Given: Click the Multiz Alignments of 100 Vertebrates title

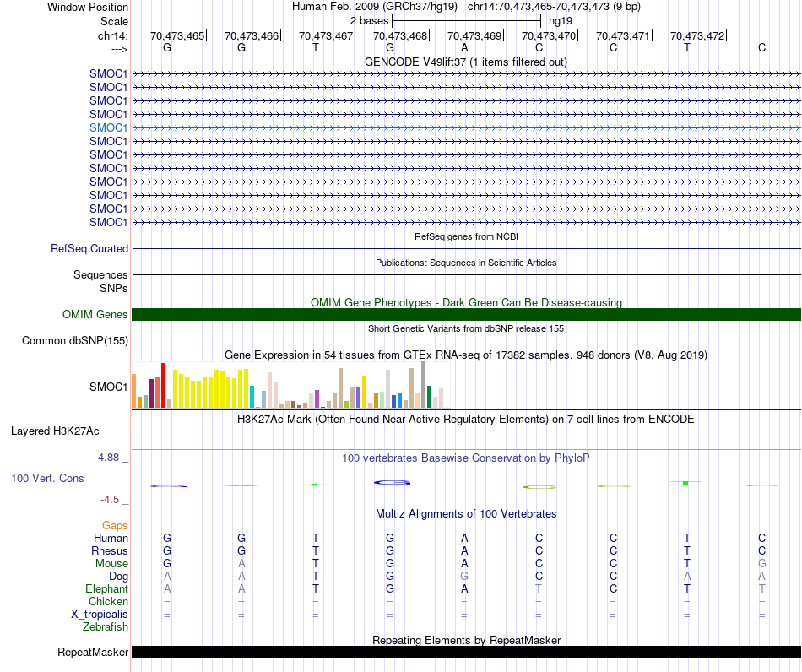Looking at the screenshot, I should [466, 514].
